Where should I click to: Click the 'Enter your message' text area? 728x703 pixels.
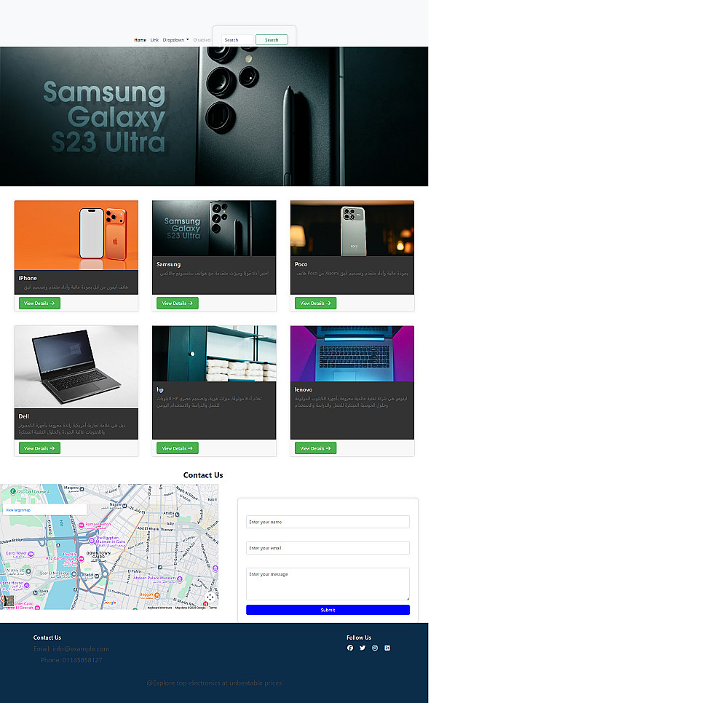click(x=328, y=584)
